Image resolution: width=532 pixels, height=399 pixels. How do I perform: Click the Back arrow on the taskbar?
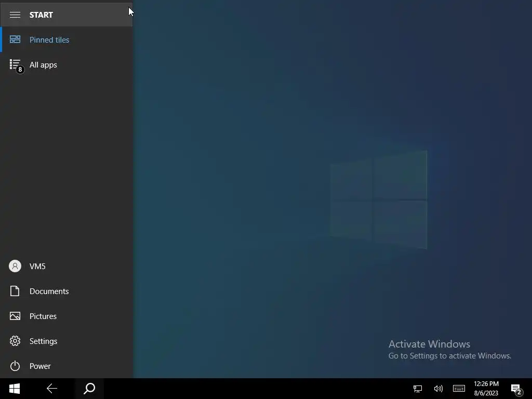coord(52,389)
